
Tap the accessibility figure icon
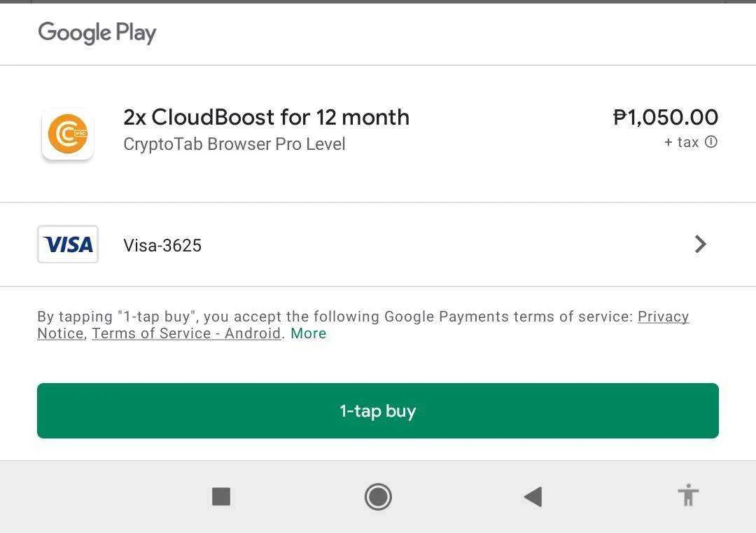pos(688,495)
